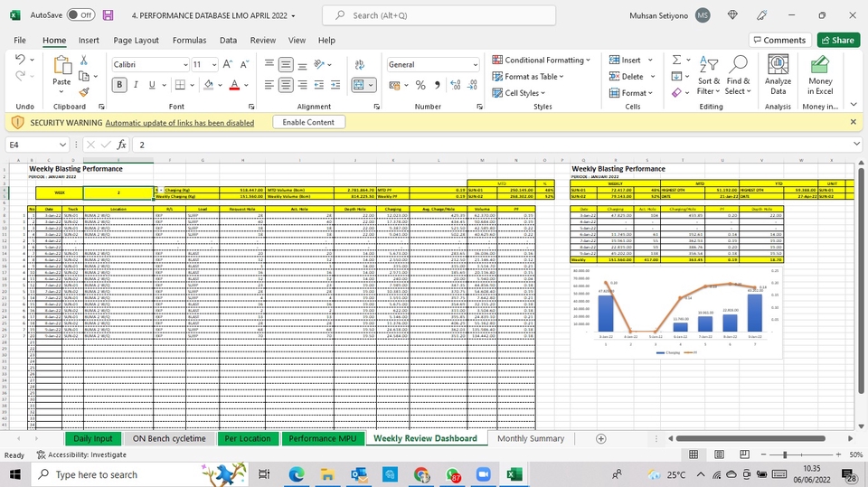This screenshot has height=487, width=868.
Task: Click the Paste clipboard icon
Action: (61, 65)
